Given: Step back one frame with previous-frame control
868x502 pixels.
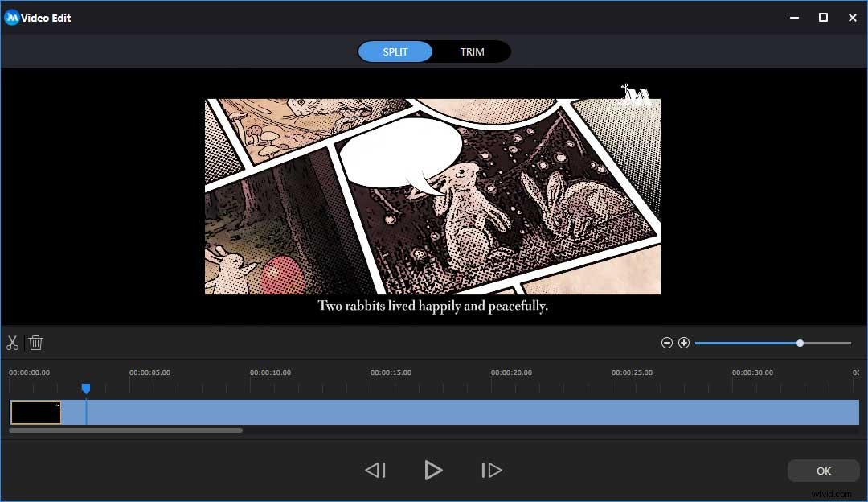Looking at the screenshot, I should (x=375, y=470).
